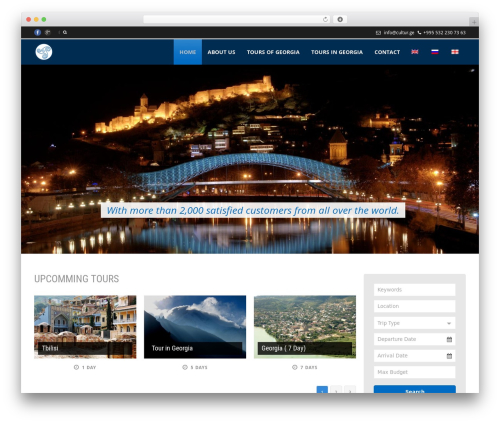Viewport: 500px width, 423px height.
Task: Switch language with the UK flag
Action: point(415,52)
